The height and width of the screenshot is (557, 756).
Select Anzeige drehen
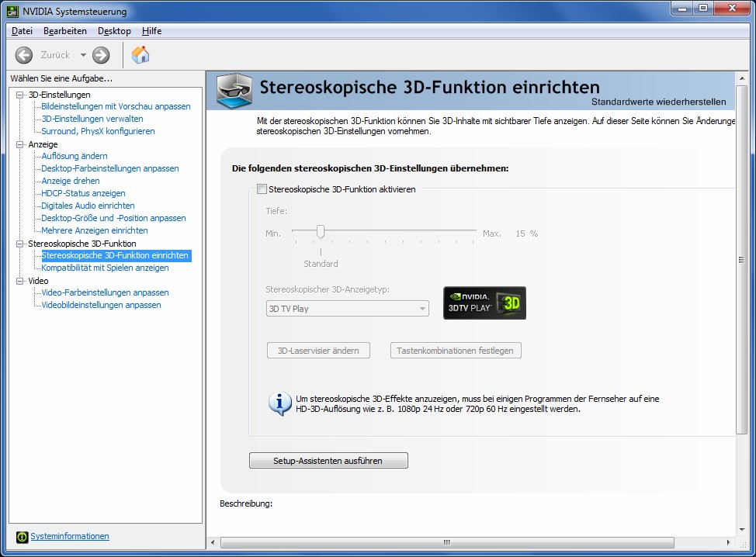point(71,182)
